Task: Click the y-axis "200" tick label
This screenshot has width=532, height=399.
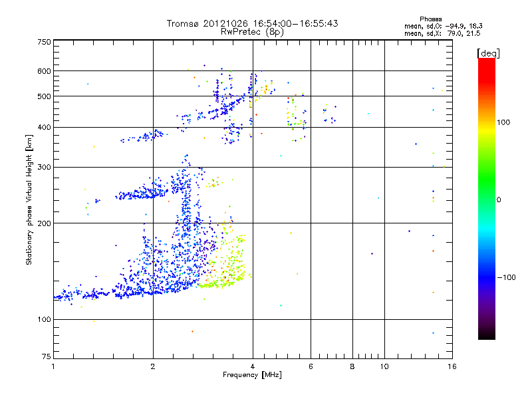Action: click(44, 223)
